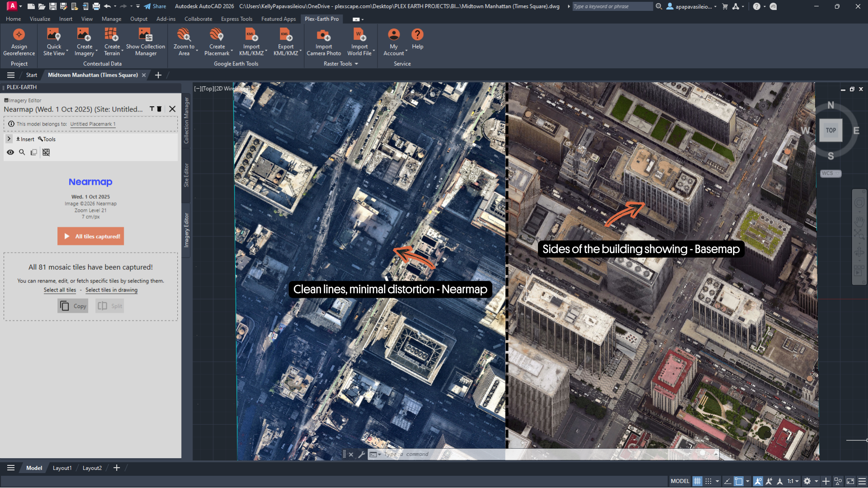Delete the Nearmap imagery with trash icon

159,109
